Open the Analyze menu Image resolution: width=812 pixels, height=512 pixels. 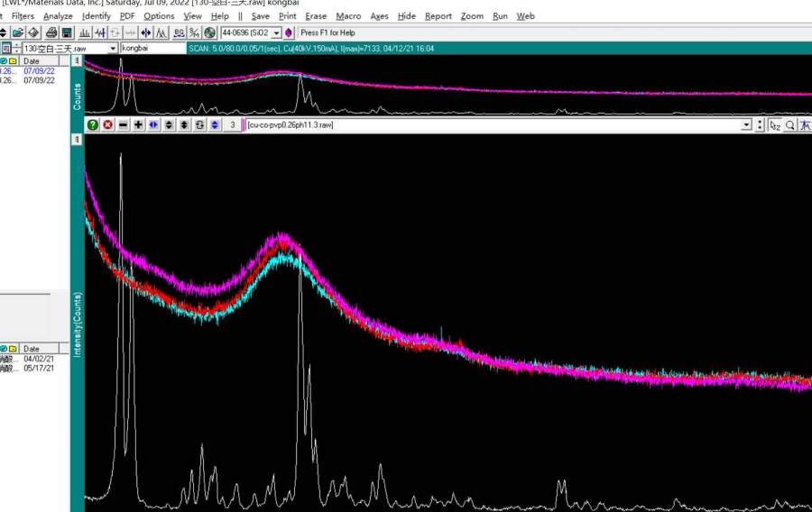coord(58,16)
